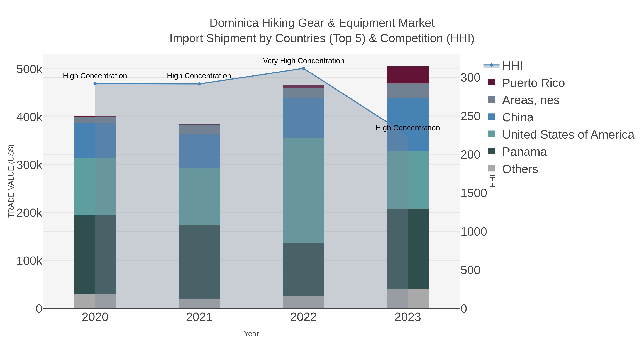Screen dimensions: 644x362
Task: Click the 2020 Panama bar segment
Action: click(95, 255)
